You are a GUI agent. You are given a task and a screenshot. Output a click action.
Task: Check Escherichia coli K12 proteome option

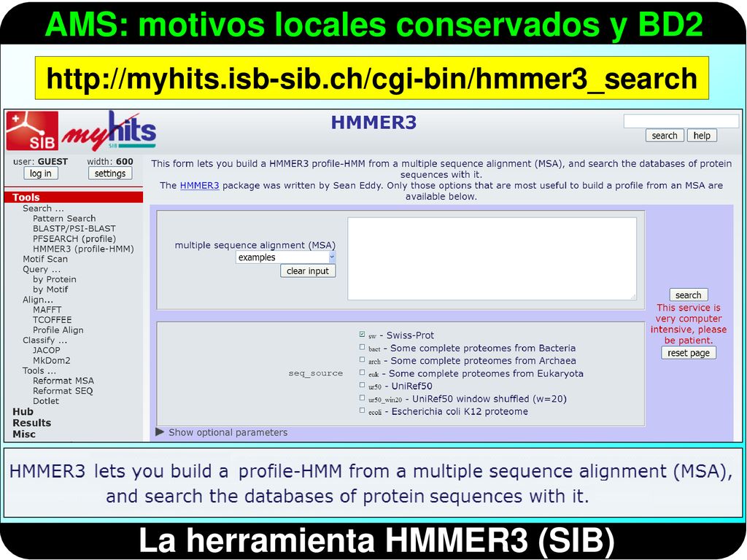(x=362, y=411)
